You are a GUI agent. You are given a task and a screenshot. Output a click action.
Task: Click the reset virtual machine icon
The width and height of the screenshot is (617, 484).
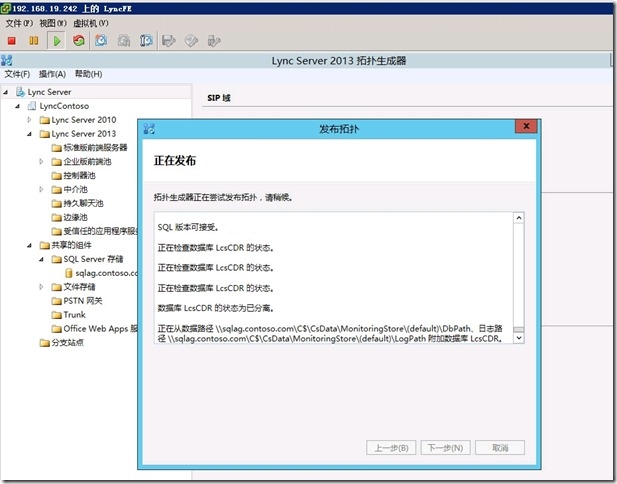point(79,41)
